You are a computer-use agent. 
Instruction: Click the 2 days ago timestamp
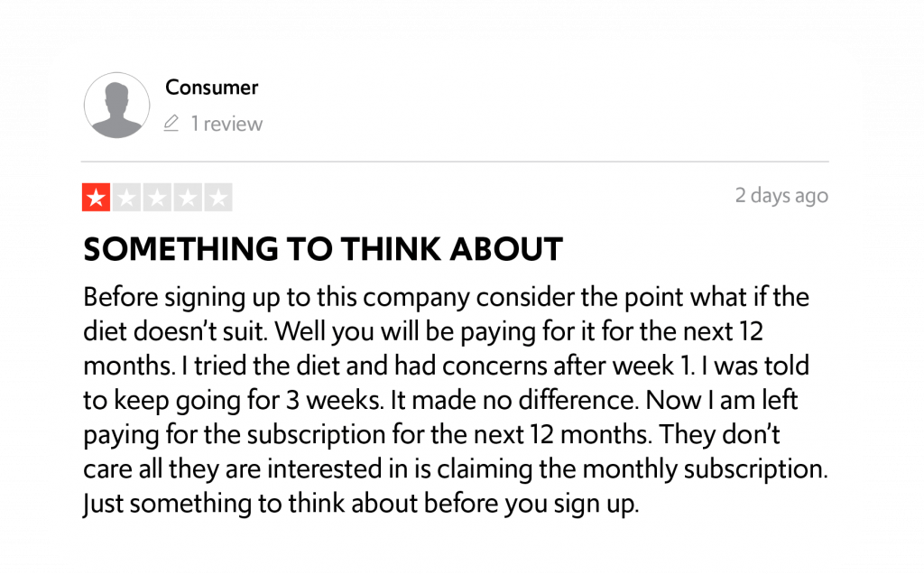click(x=781, y=195)
